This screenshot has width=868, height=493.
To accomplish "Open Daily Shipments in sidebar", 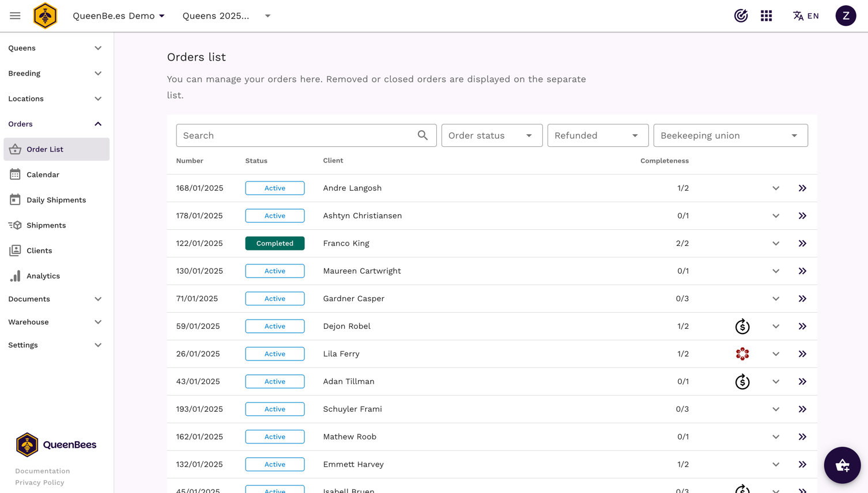I will coord(56,200).
